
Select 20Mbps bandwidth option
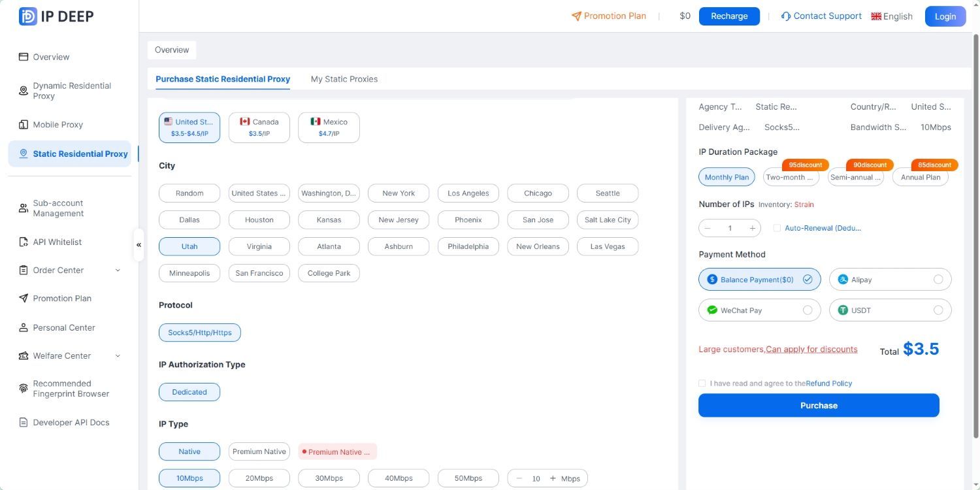tap(259, 478)
